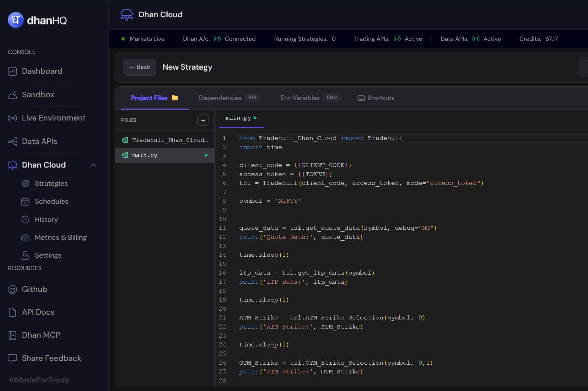Image resolution: width=588 pixels, height=391 pixels.
Task: Open the Github resource link
Action: coord(35,289)
